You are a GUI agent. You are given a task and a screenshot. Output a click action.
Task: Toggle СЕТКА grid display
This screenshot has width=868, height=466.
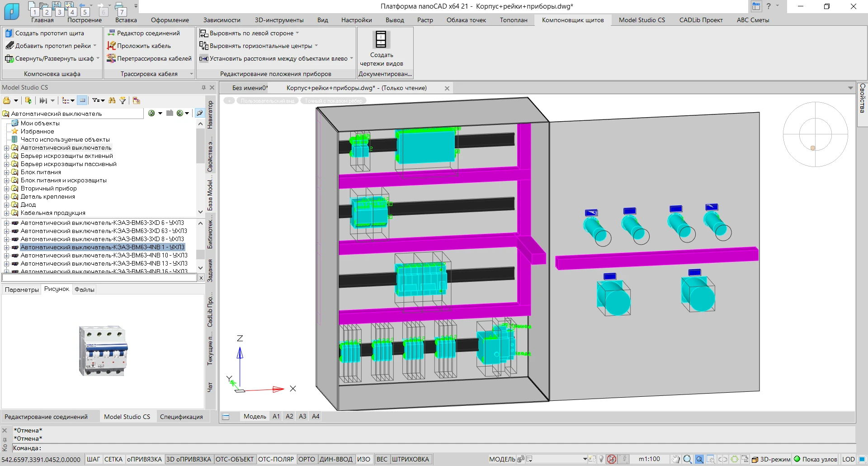click(x=113, y=459)
